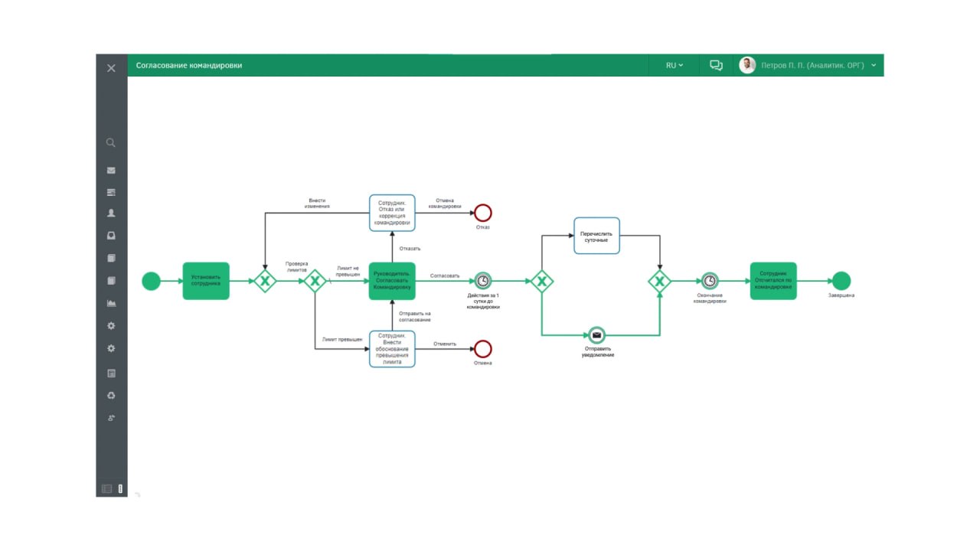Click the Отменить flow label

[x=445, y=344]
